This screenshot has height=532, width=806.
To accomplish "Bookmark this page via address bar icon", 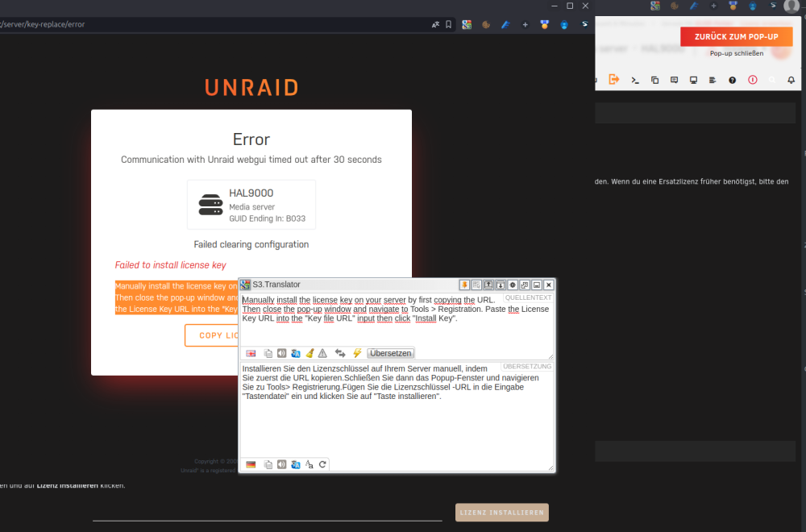I will click(448, 25).
